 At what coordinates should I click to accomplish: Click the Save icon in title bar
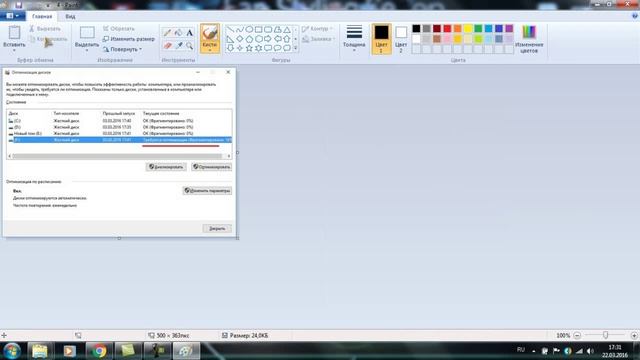[x=18, y=4]
